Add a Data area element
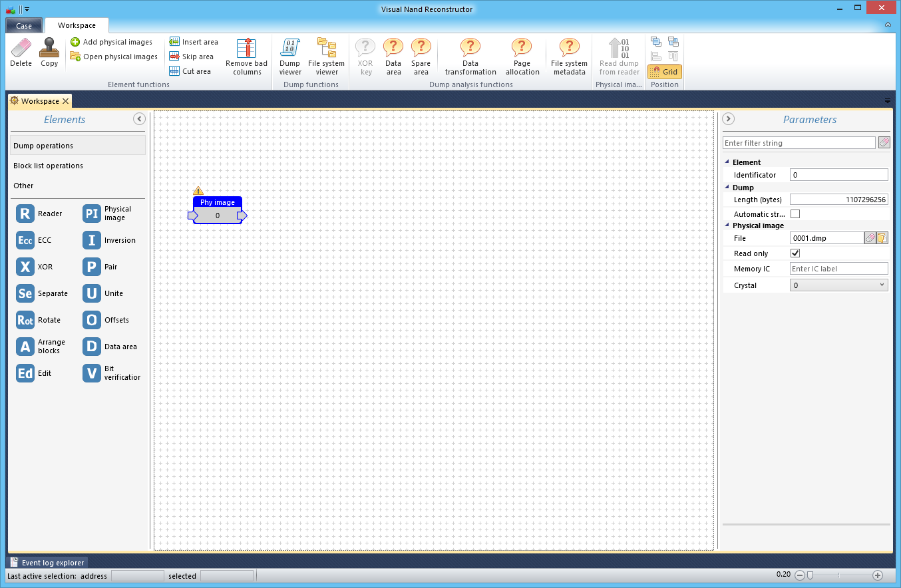Image resolution: width=901 pixels, height=588 pixels. 110,347
